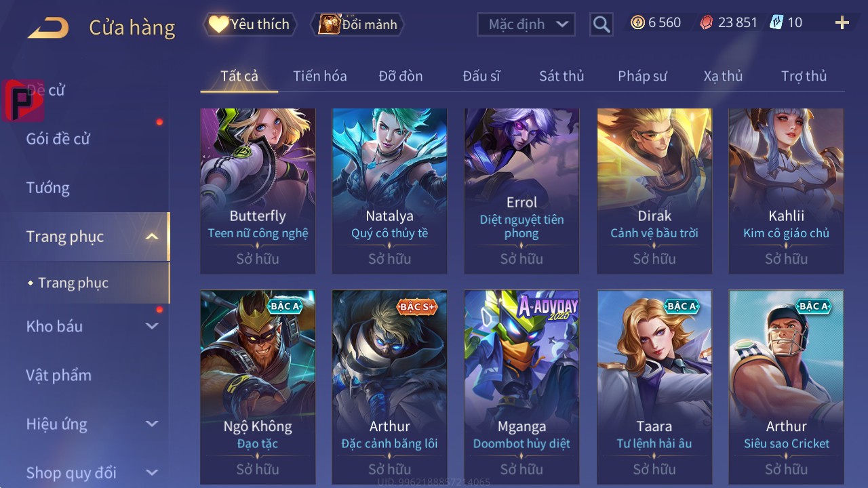Open the search magnifier icon

click(601, 24)
